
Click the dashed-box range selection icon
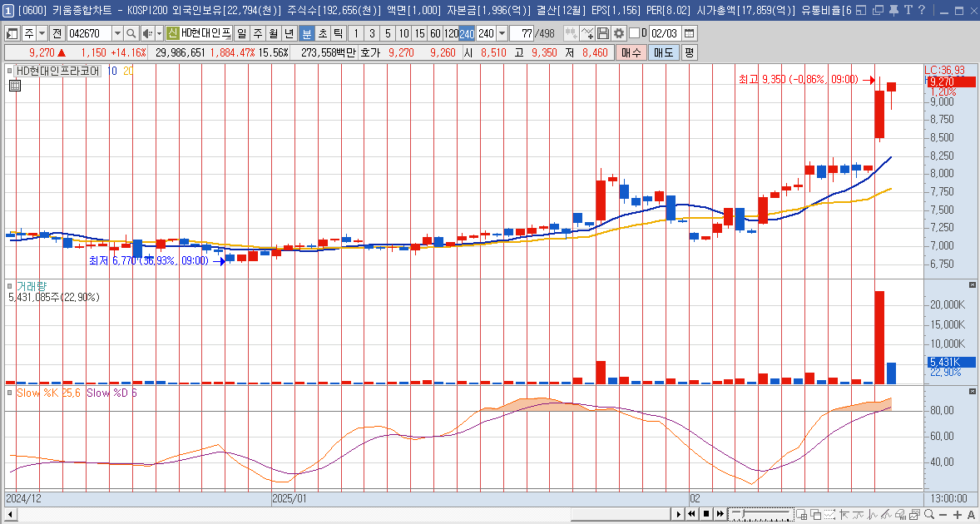[x=829, y=514]
